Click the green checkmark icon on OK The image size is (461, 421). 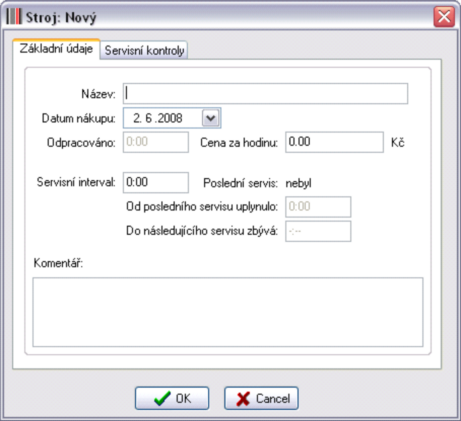pyautogui.click(x=162, y=398)
